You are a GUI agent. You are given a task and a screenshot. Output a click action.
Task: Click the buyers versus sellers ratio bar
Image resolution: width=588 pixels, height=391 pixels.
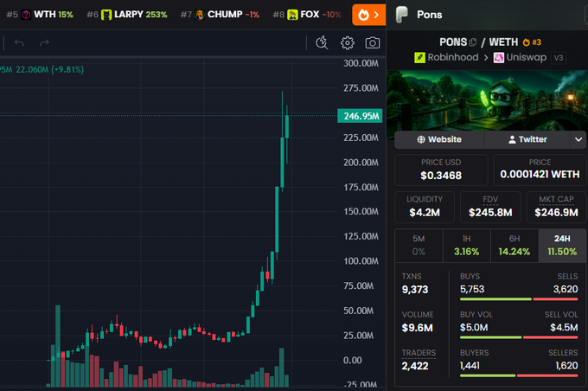click(x=519, y=375)
